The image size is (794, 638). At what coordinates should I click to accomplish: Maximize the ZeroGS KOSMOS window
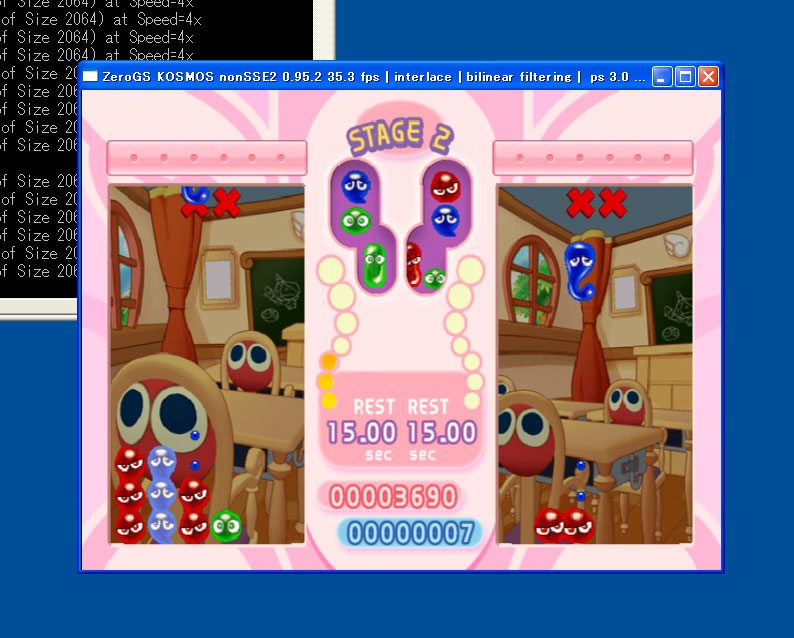point(685,77)
